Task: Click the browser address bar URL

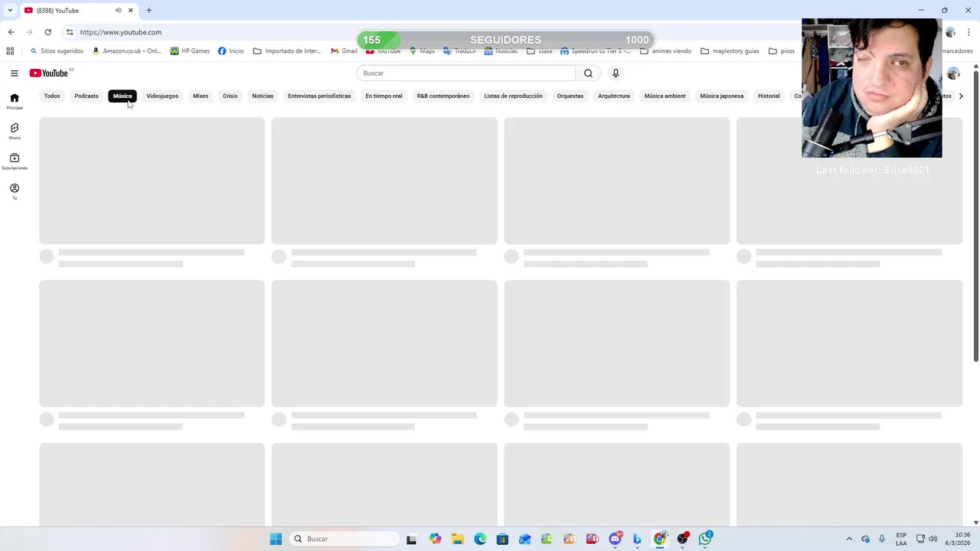Action: pyautogui.click(x=120, y=32)
